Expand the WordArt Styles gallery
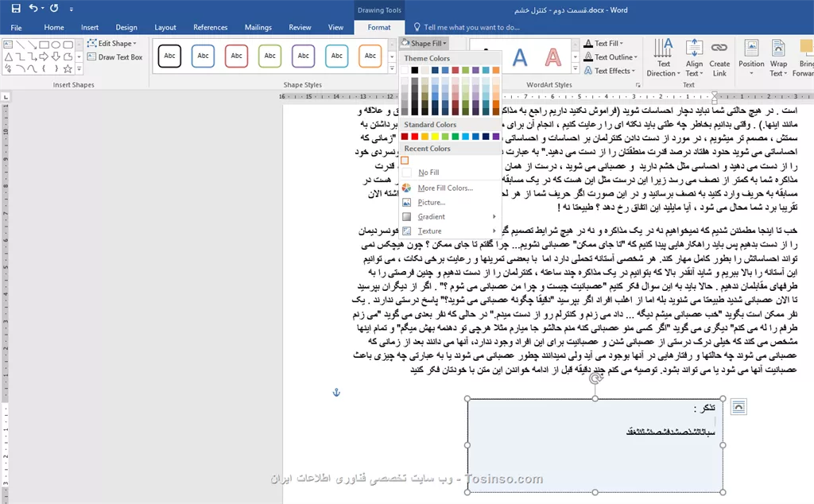Image resolution: width=814 pixels, height=504 pixels. click(576, 68)
